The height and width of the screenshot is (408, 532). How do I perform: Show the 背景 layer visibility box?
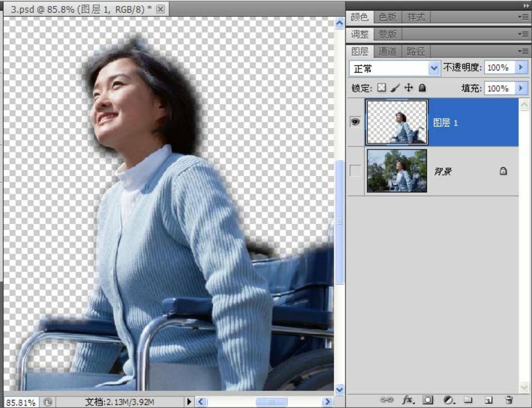point(355,171)
